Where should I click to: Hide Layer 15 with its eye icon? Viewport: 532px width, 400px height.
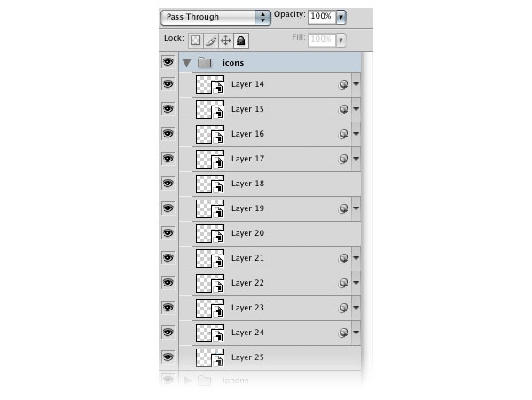click(168, 109)
